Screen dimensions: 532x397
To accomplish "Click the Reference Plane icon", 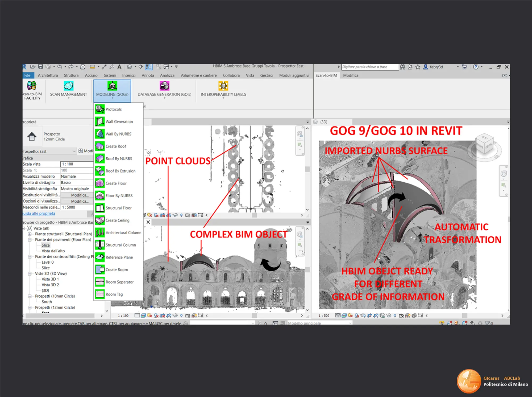I will pos(100,257).
